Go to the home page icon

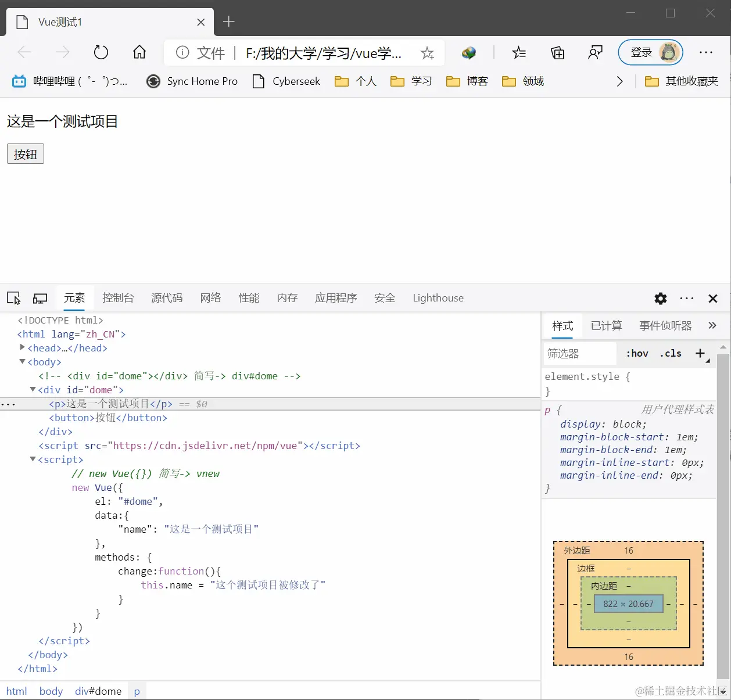(139, 53)
